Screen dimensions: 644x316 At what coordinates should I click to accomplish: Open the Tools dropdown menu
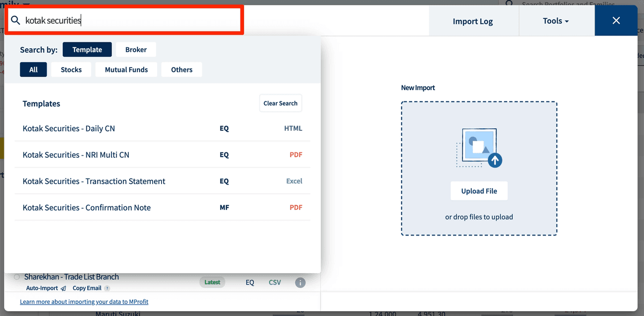tap(556, 21)
